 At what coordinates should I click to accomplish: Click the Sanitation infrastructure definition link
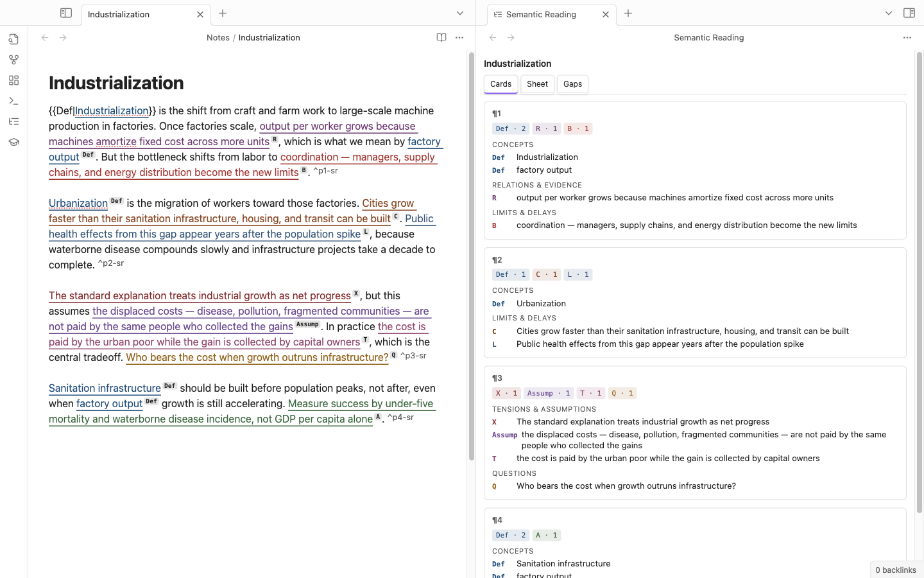105,389
